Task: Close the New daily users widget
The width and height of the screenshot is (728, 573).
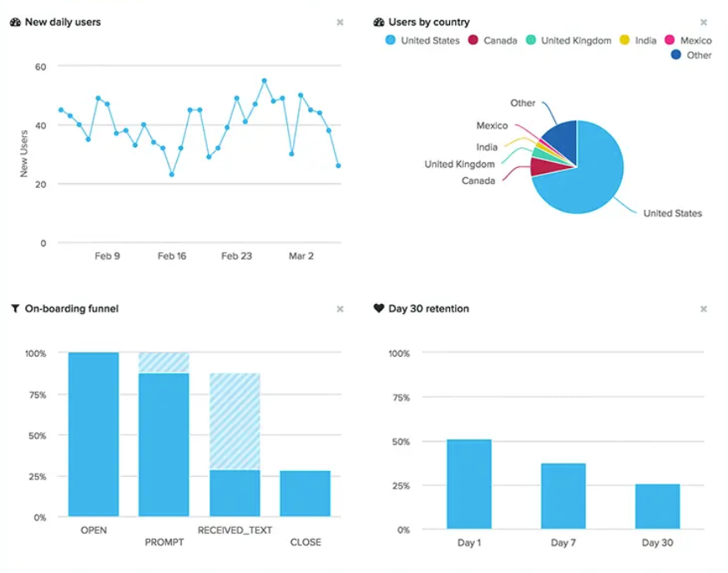Action: pos(340,23)
